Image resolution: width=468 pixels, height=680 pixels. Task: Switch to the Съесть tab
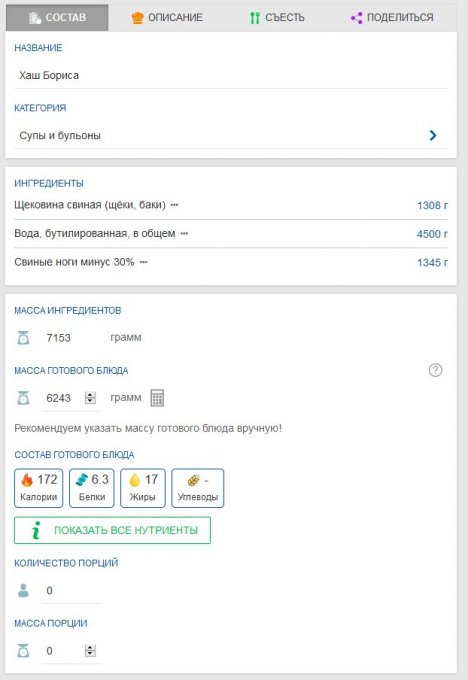pyautogui.click(x=277, y=17)
